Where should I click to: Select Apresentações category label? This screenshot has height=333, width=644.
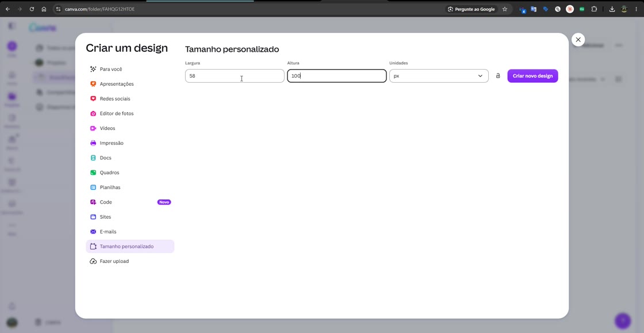117,84
